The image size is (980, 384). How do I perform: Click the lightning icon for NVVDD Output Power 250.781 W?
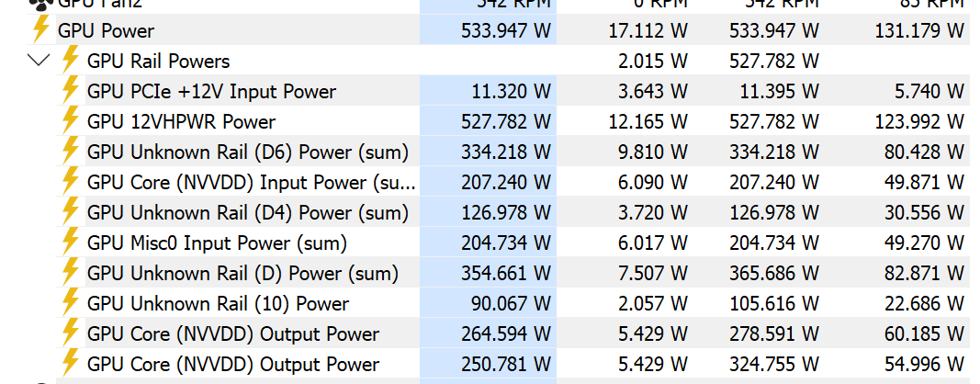click(x=71, y=364)
